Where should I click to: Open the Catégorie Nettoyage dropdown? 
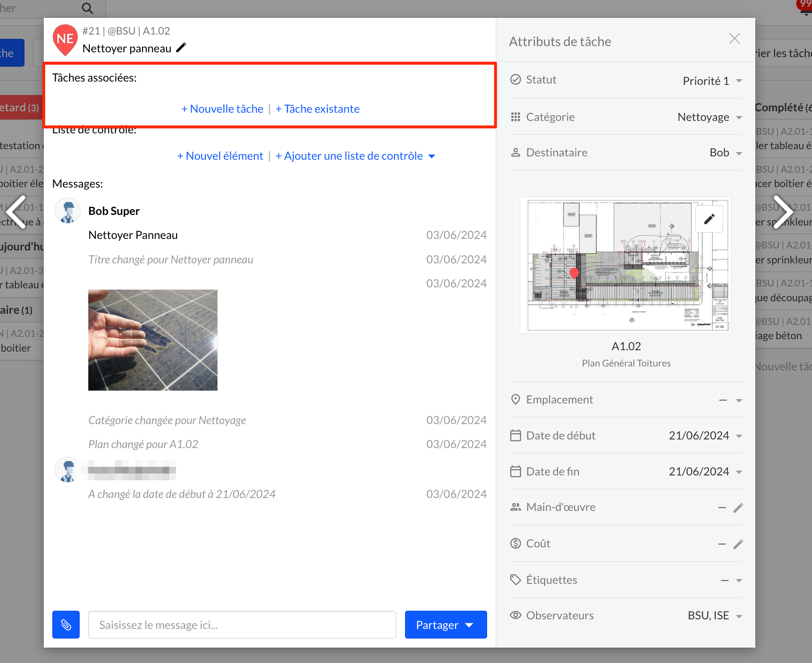(710, 117)
